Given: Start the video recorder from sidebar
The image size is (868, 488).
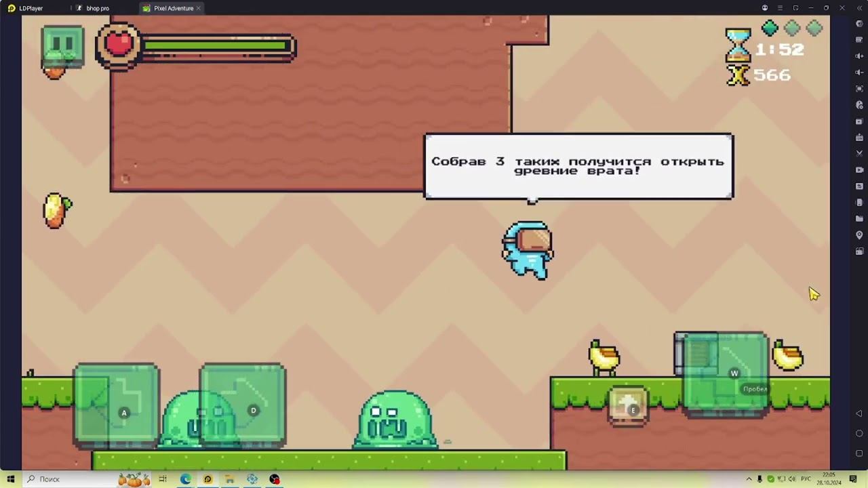Looking at the screenshot, I should coord(859,170).
